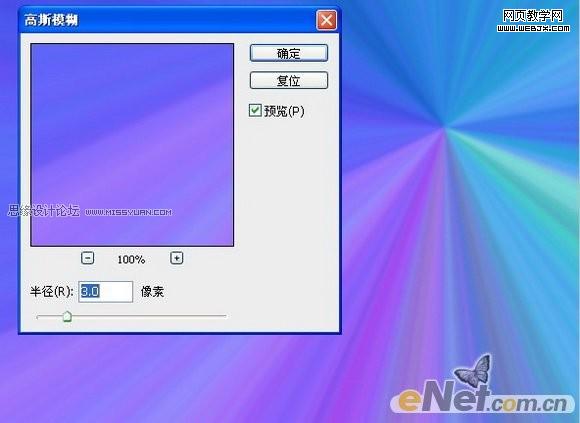The height and width of the screenshot is (423, 580).
Task: Zoom in preview with plus icon
Action: [x=176, y=258]
